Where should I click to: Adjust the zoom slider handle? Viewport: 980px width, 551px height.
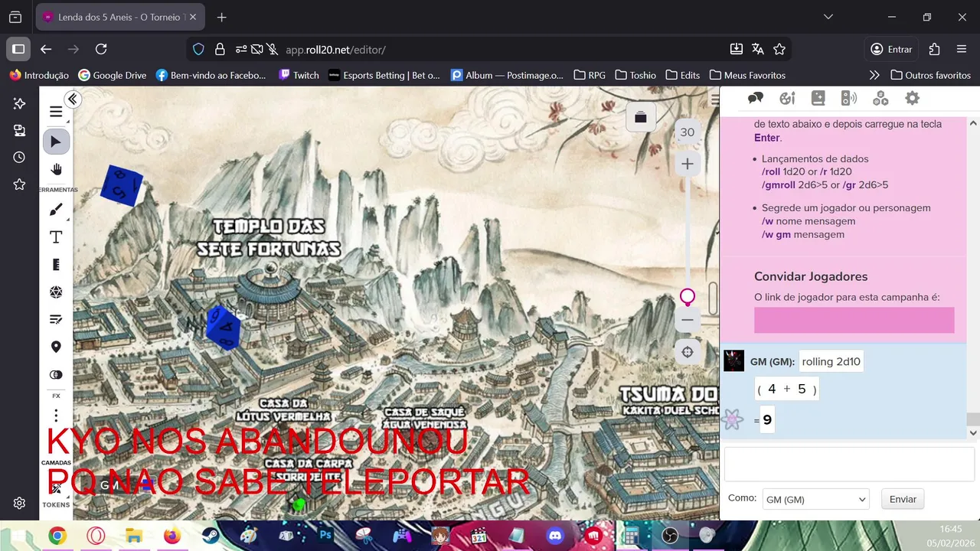coord(688,296)
